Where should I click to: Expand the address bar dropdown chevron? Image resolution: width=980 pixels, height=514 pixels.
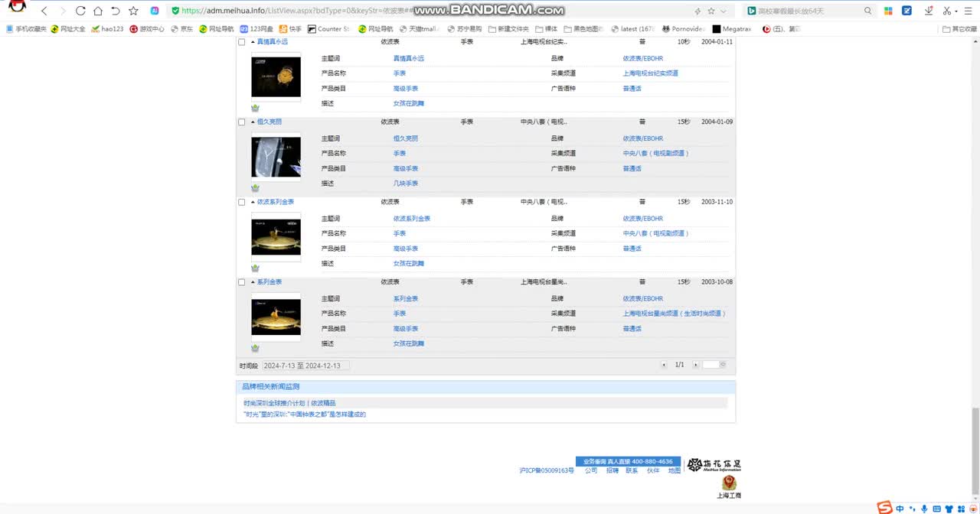(x=725, y=11)
